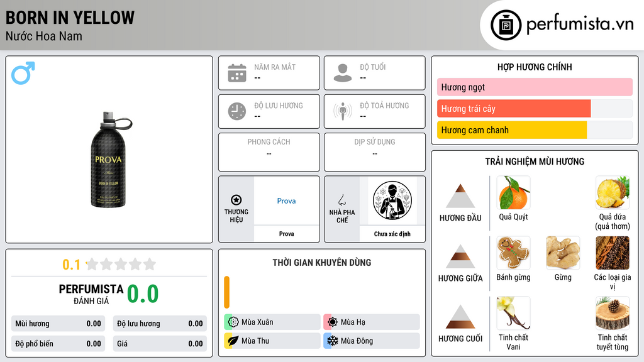Screen dimensions: 644x362
Task: Click the orange recommended-time bar
Action: [x=226, y=292]
